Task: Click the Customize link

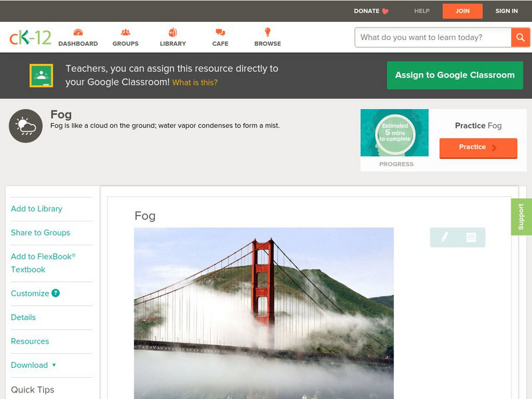Action: (30, 293)
